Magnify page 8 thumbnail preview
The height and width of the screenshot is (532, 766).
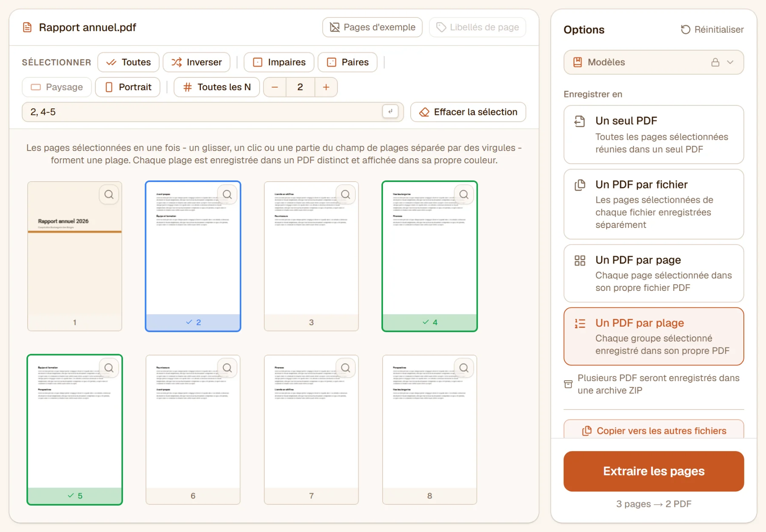[x=464, y=368]
